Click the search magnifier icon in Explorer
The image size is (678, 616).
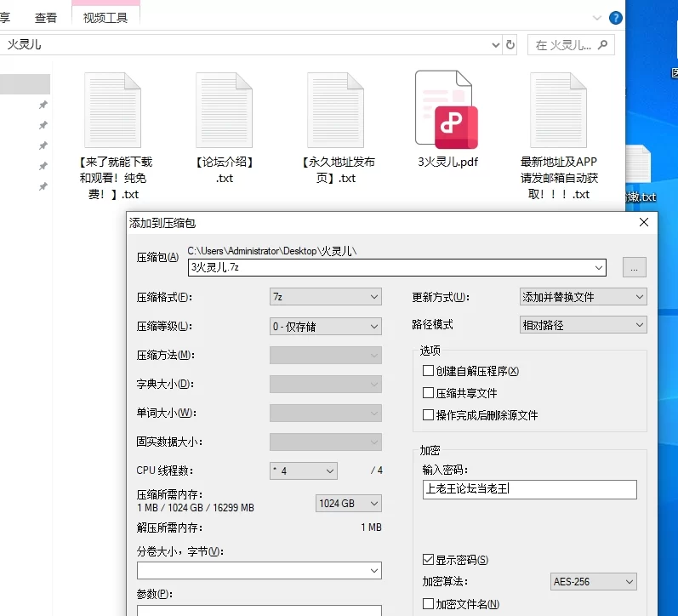coord(602,44)
